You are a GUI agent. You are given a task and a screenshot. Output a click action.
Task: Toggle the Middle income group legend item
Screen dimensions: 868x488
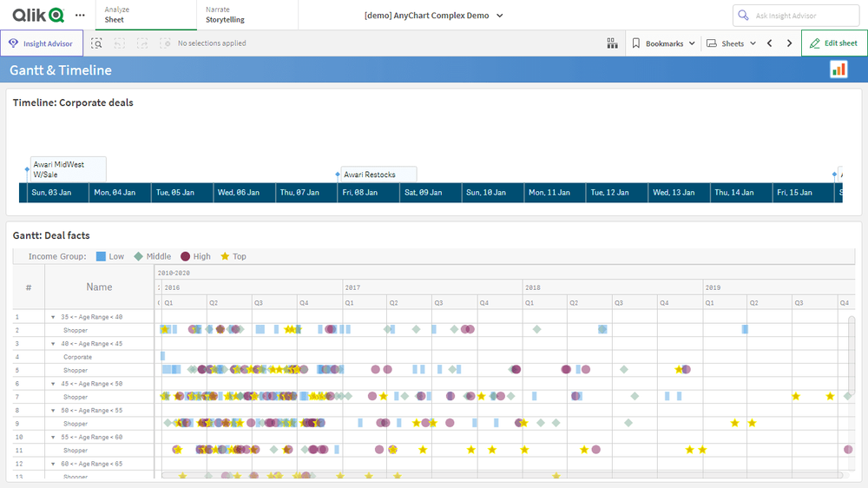click(x=152, y=256)
